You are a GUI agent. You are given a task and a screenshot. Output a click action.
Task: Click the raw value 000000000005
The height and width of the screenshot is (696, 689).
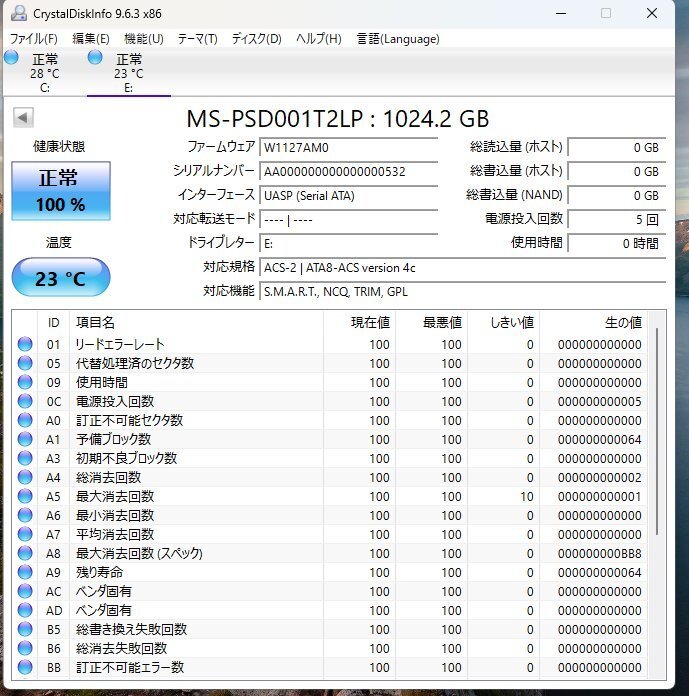[599, 402]
